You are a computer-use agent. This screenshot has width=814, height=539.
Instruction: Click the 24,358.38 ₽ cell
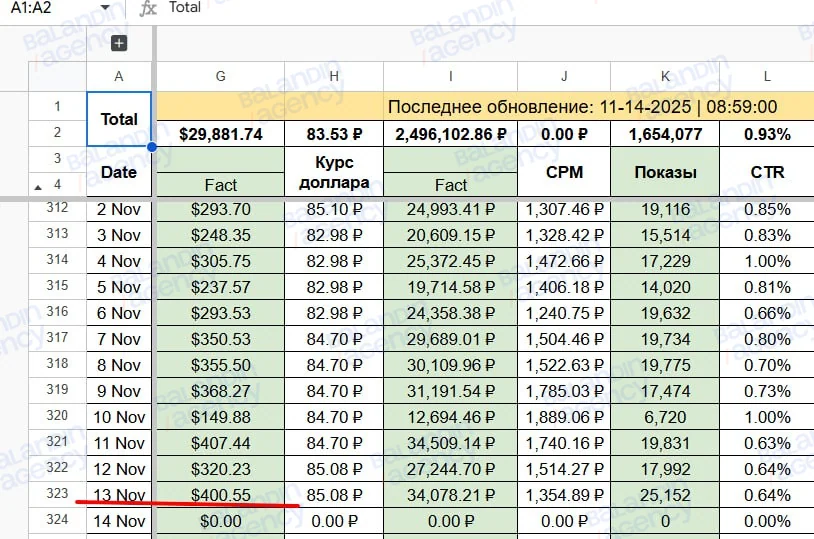[x=451, y=313]
